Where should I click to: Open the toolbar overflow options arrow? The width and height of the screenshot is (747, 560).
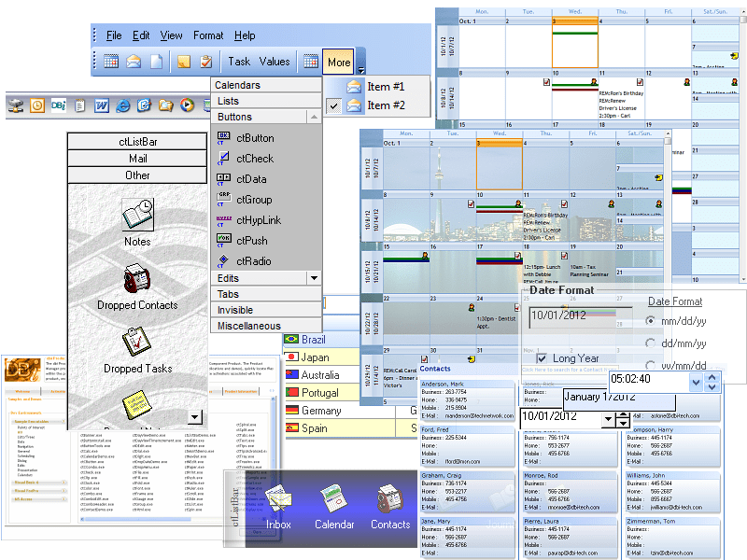361,69
